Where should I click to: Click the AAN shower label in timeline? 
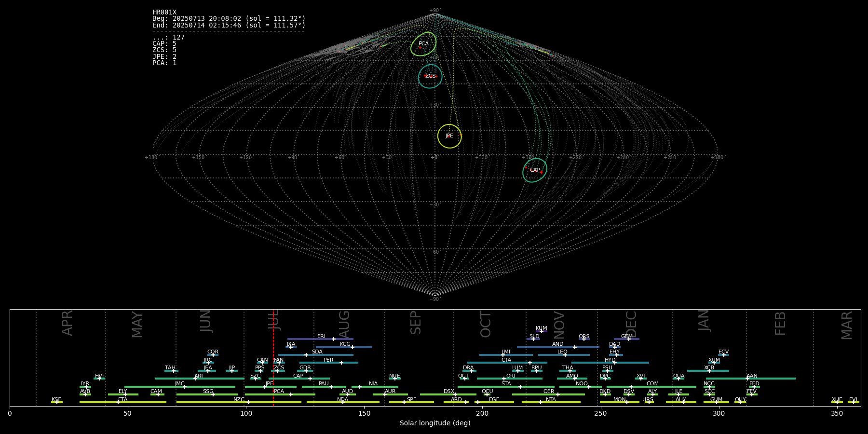pyautogui.click(x=752, y=376)
